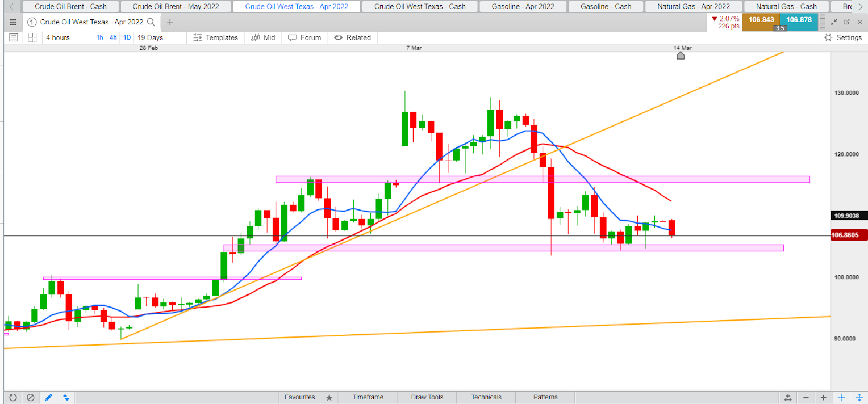Pop out the chart into a new window
The image size is (868, 404).
tap(846, 22)
